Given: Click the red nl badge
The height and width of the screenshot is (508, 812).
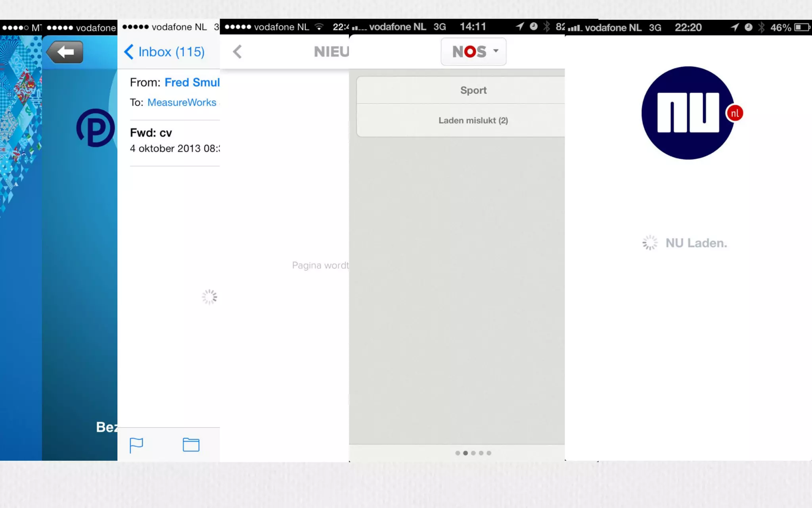Looking at the screenshot, I should tap(735, 114).
